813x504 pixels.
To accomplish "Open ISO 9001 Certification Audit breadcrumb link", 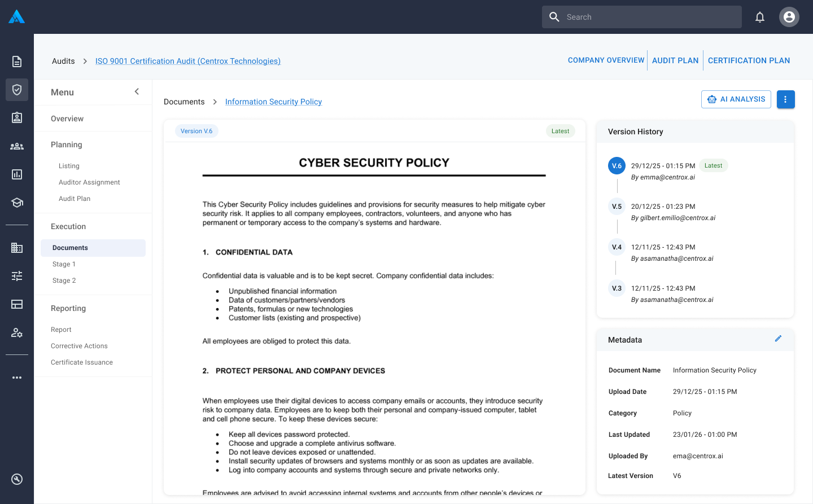I will (188, 61).
